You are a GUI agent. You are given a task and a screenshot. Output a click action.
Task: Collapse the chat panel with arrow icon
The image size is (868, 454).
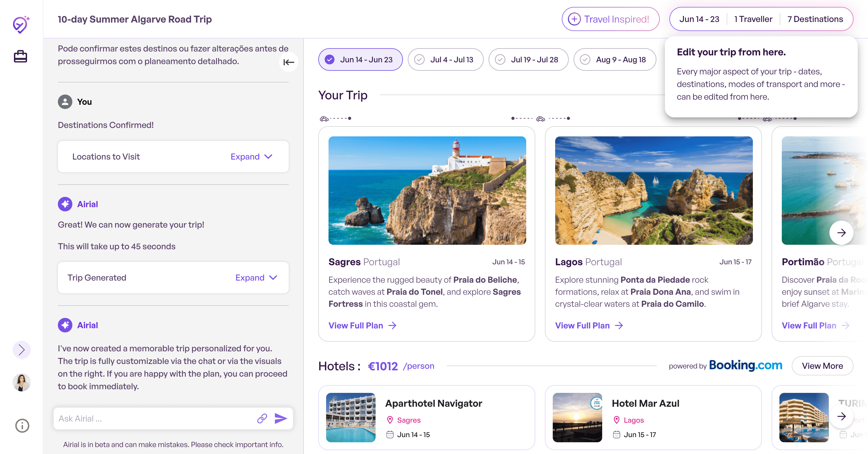click(x=289, y=62)
